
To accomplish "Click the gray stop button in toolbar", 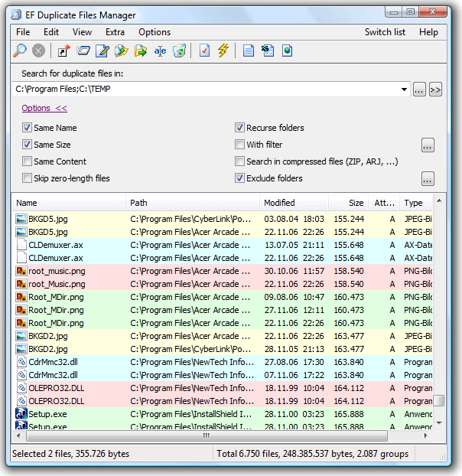I will point(38,51).
